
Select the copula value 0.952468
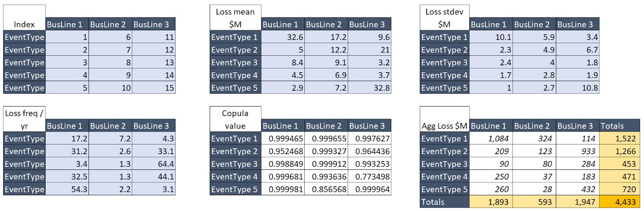click(283, 151)
